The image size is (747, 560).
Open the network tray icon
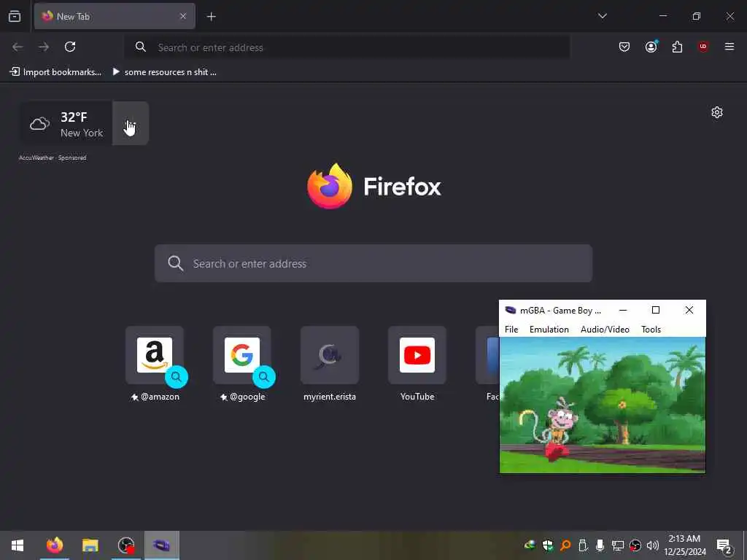[x=617, y=545]
